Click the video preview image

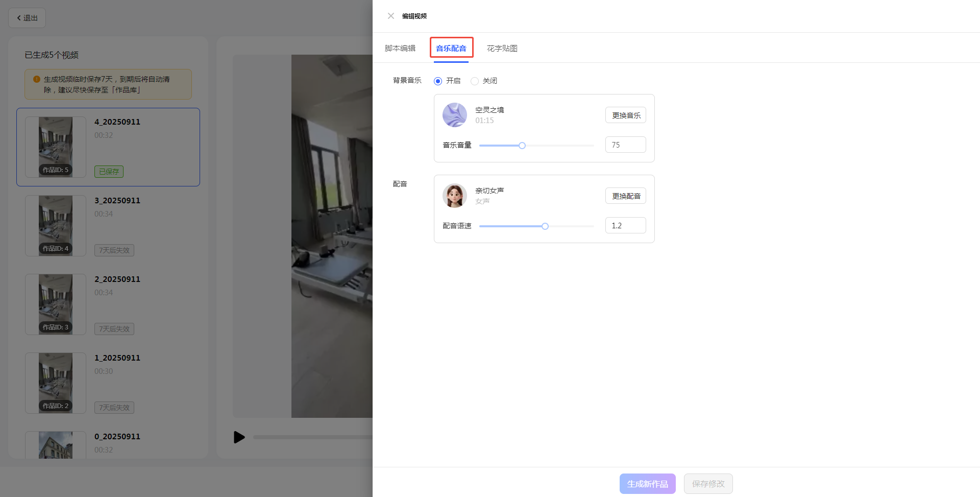coord(332,236)
